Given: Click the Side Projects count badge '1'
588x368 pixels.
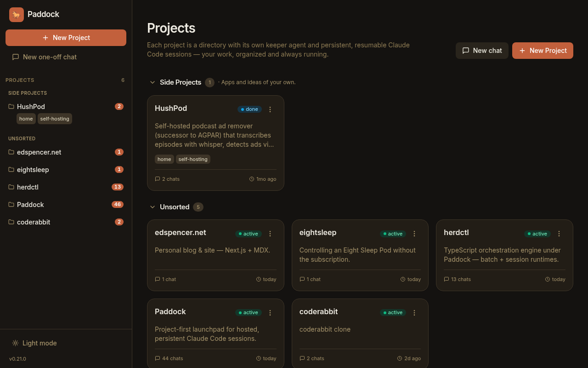Looking at the screenshot, I should 209,82.
